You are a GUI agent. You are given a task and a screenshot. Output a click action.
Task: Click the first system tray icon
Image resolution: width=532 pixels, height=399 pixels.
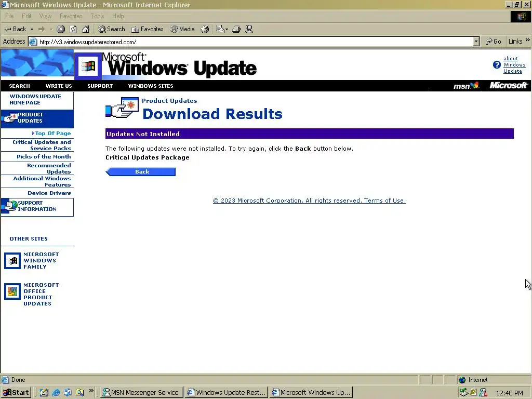[x=464, y=393]
